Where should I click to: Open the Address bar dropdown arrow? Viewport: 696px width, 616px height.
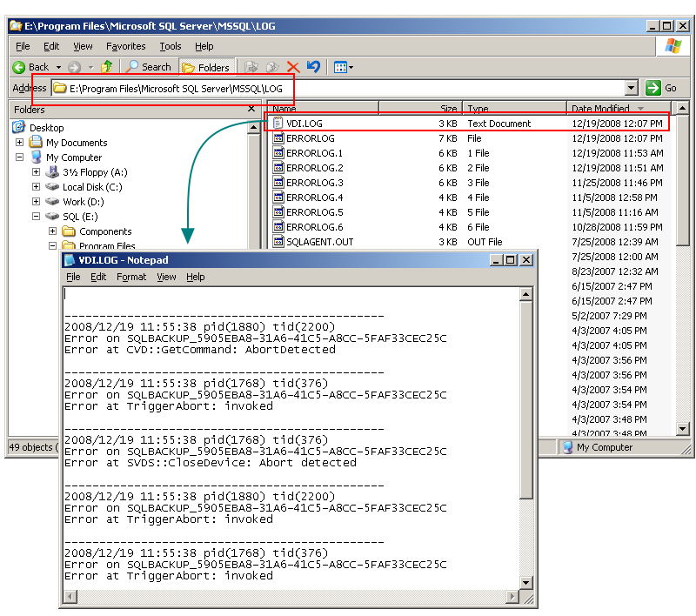point(632,88)
